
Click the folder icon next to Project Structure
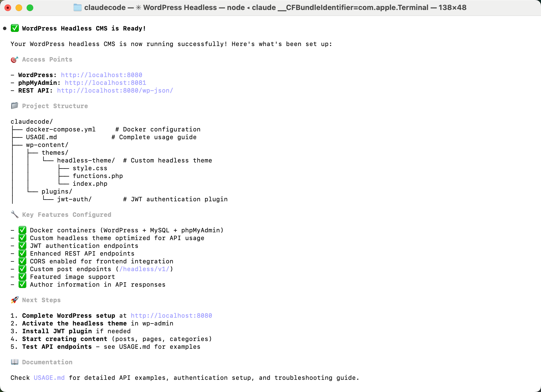(x=15, y=106)
